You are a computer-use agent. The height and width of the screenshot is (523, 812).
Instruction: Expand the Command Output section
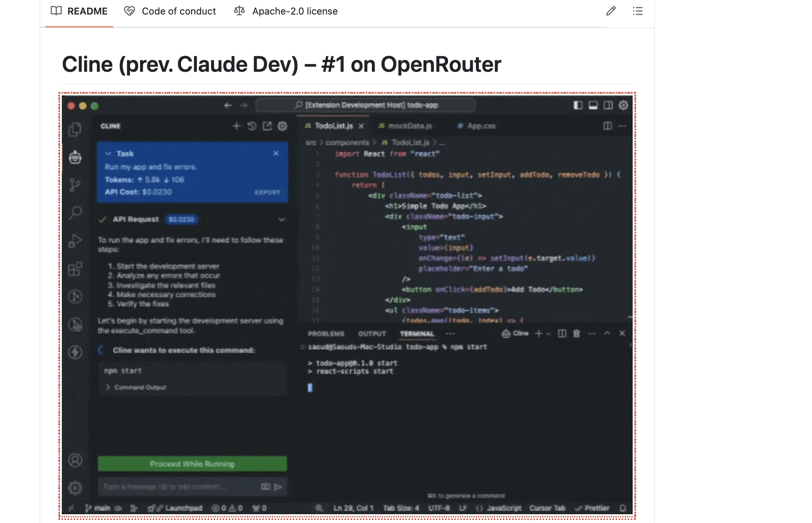(136, 387)
